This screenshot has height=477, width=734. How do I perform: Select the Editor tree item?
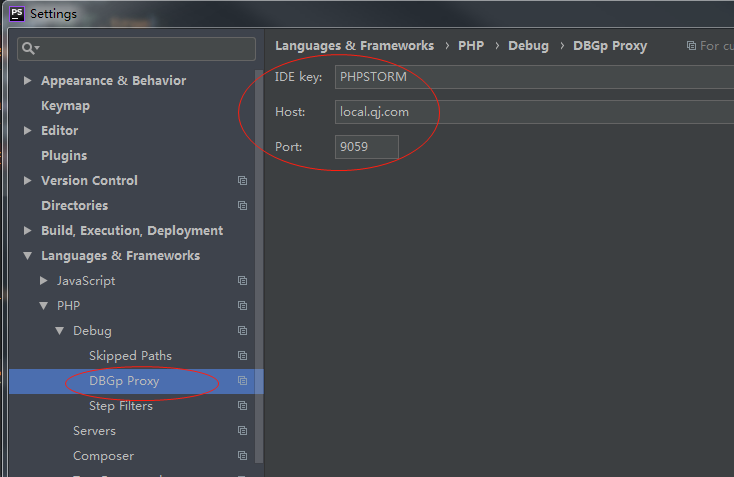(59, 131)
